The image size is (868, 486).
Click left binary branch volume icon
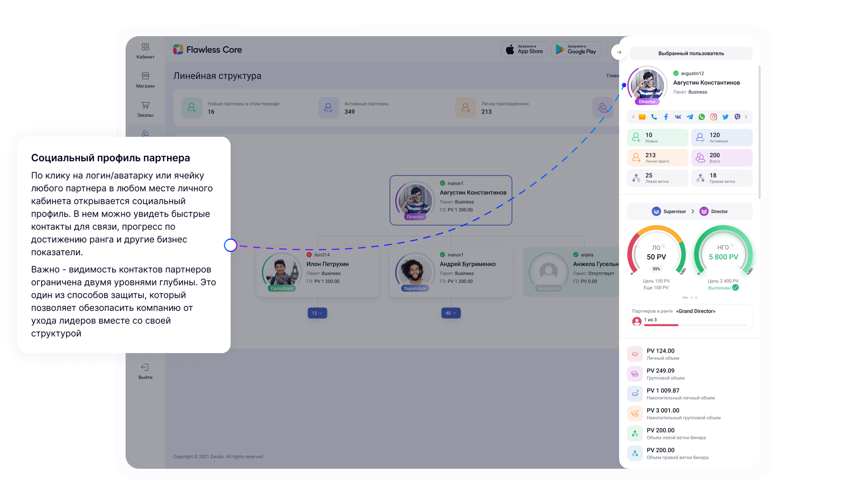pyautogui.click(x=635, y=434)
